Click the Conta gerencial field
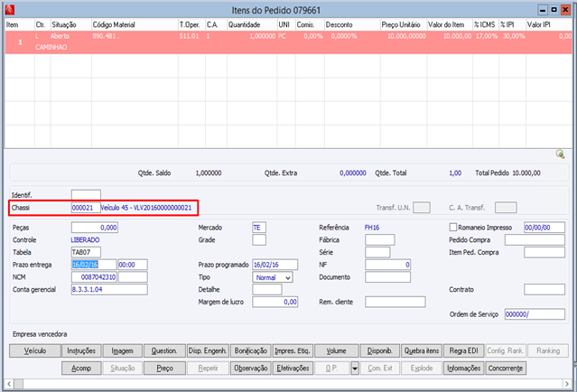The width and height of the screenshot is (577, 392). [x=109, y=290]
